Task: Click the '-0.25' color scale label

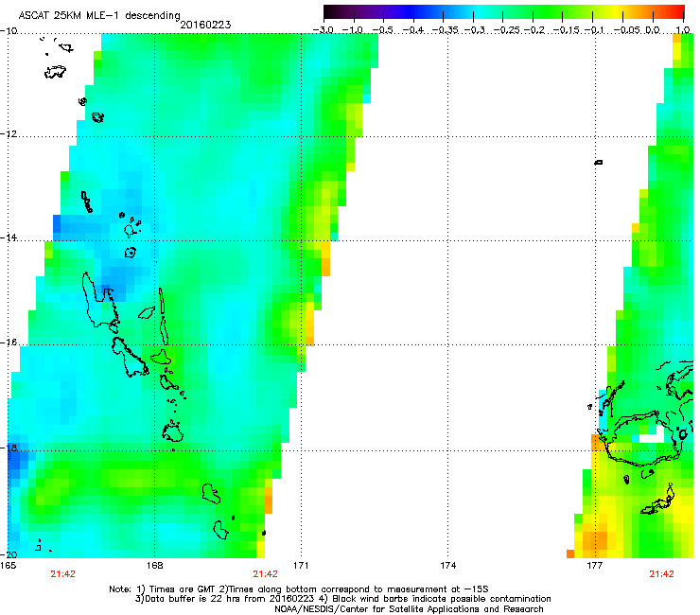Action: tap(508, 30)
